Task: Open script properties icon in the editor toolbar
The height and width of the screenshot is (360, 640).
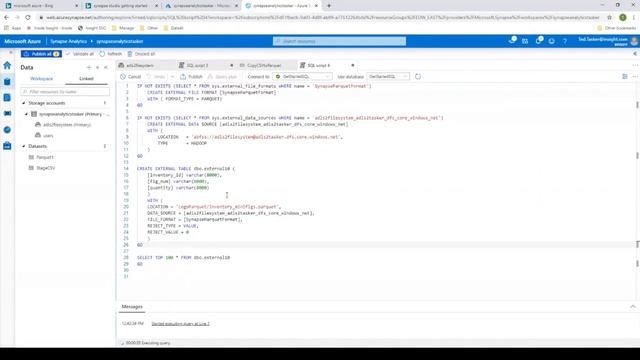Action: pos(624,77)
